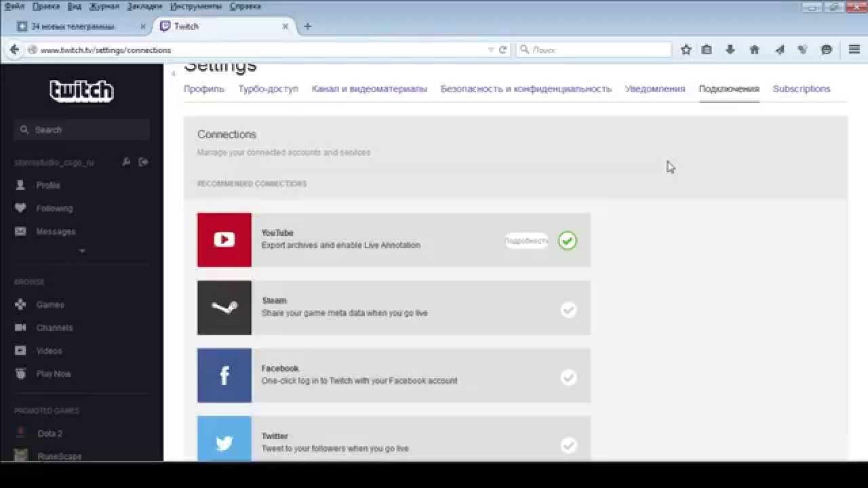Viewport: 868px width, 488px height.
Task: Open the Subscriptions tab
Action: (x=802, y=89)
